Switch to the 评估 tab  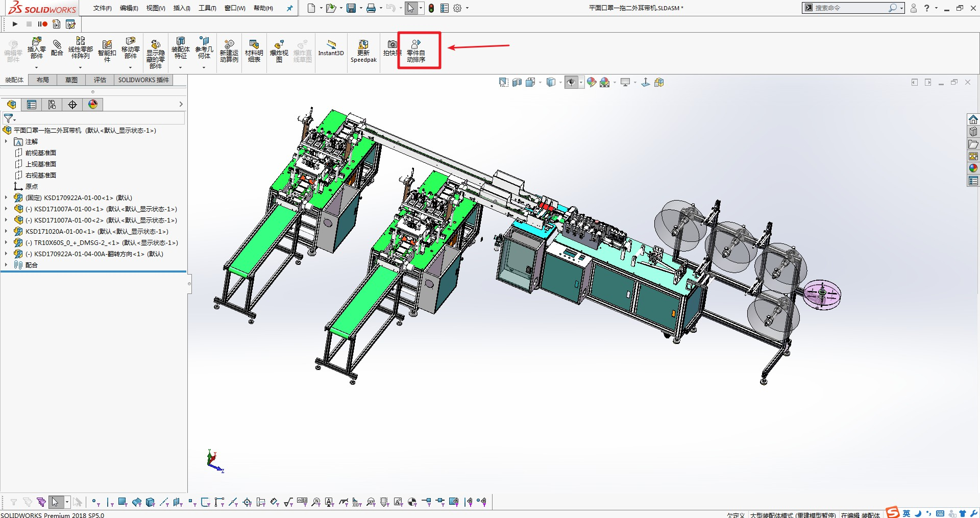coord(100,80)
